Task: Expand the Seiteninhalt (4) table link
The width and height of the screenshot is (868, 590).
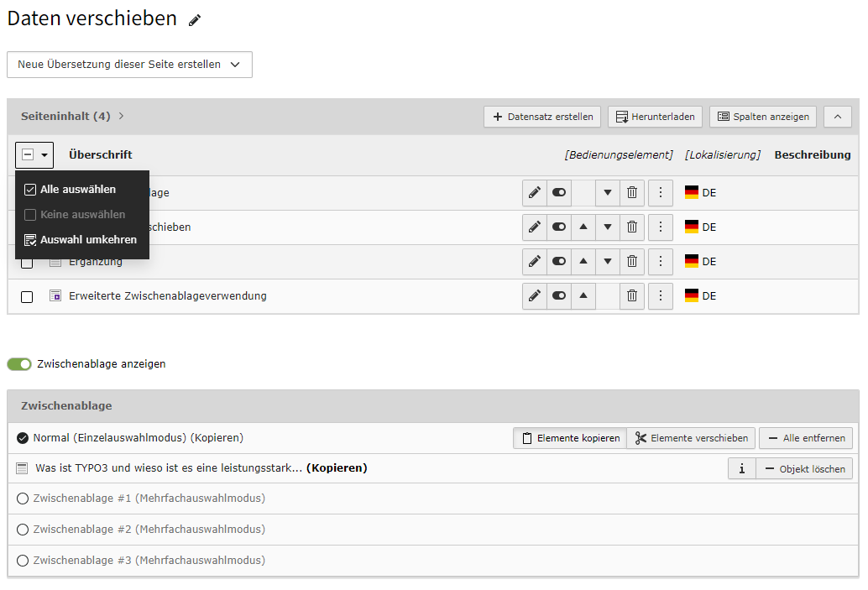Action: [72, 116]
